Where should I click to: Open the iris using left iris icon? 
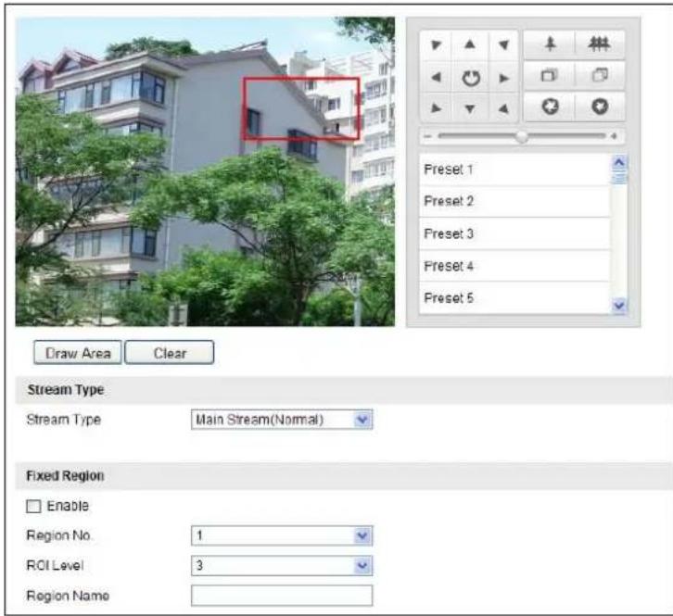coord(550,107)
